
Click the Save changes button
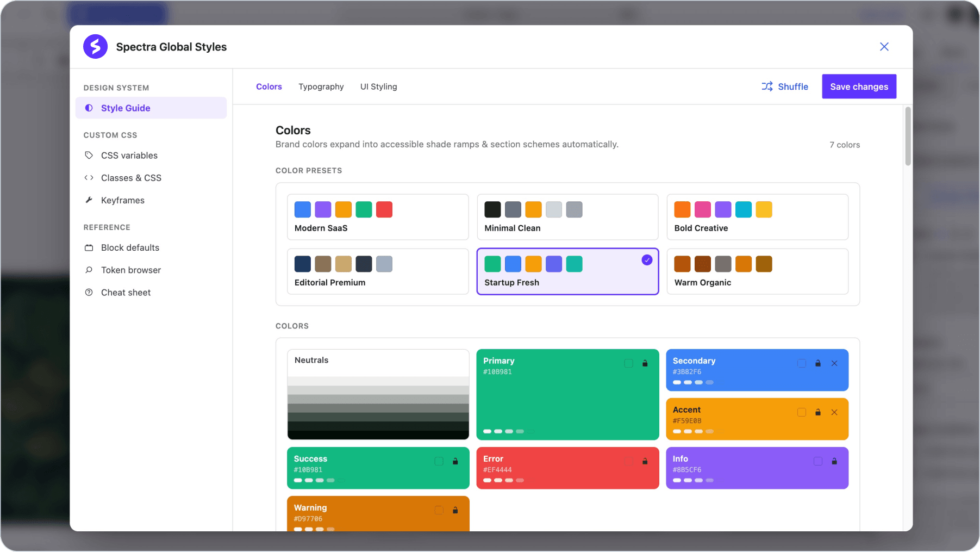(859, 86)
